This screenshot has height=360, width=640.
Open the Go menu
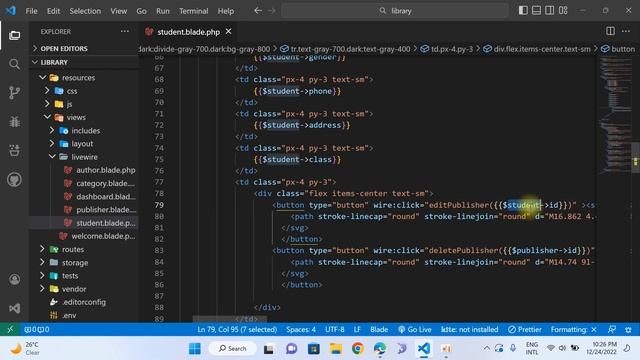141,11
